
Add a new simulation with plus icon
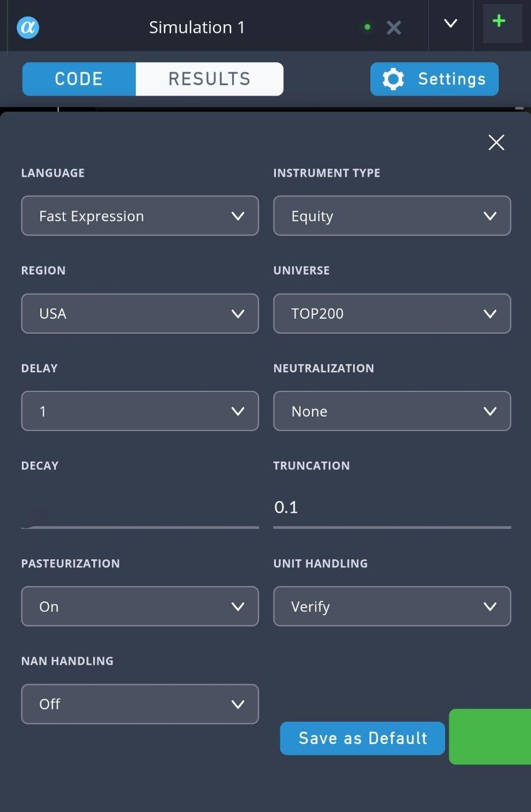499,22
